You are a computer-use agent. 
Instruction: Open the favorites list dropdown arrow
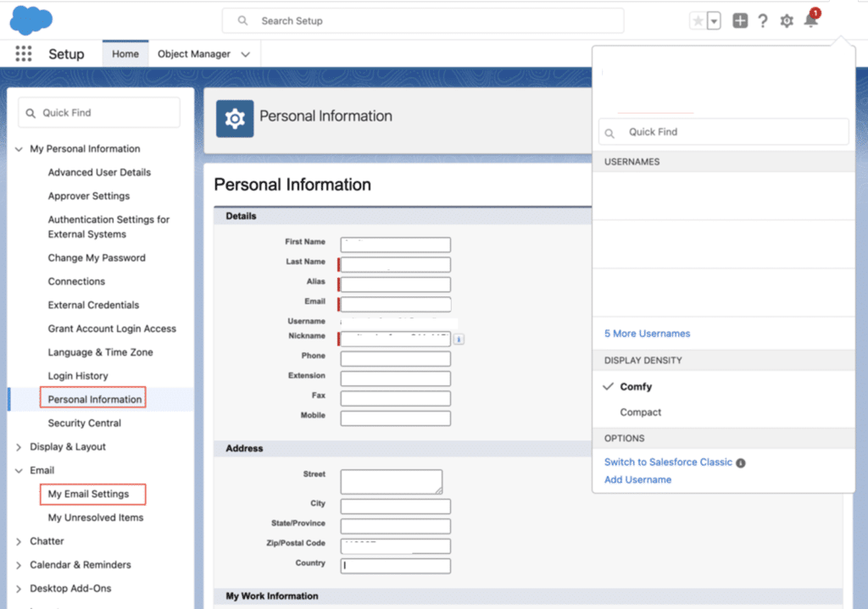(714, 21)
